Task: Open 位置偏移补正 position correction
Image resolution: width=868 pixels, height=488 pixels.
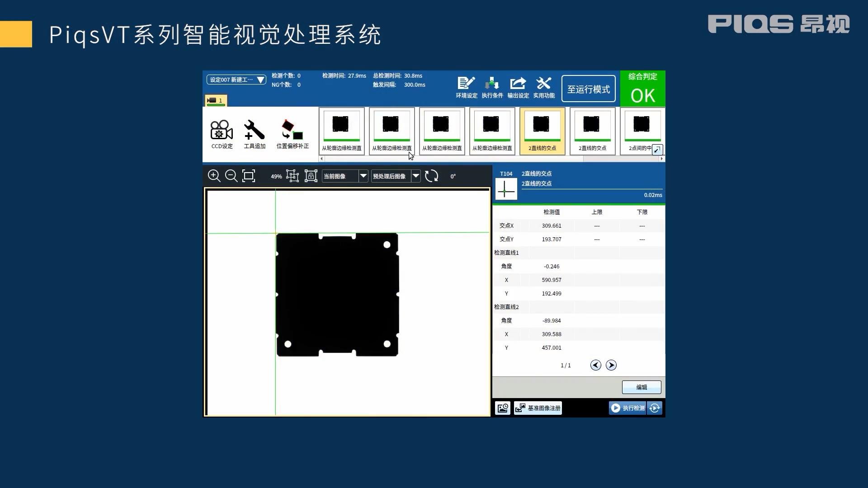Action: [292, 134]
